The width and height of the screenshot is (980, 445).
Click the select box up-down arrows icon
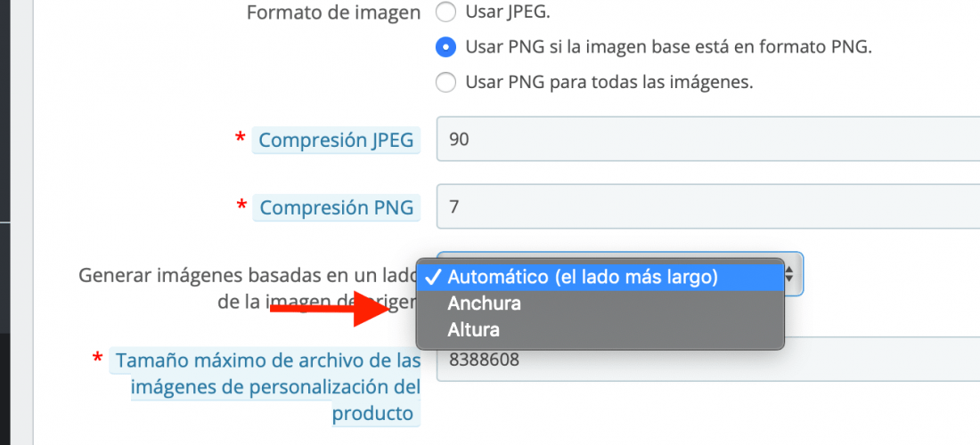click(789, 273)
